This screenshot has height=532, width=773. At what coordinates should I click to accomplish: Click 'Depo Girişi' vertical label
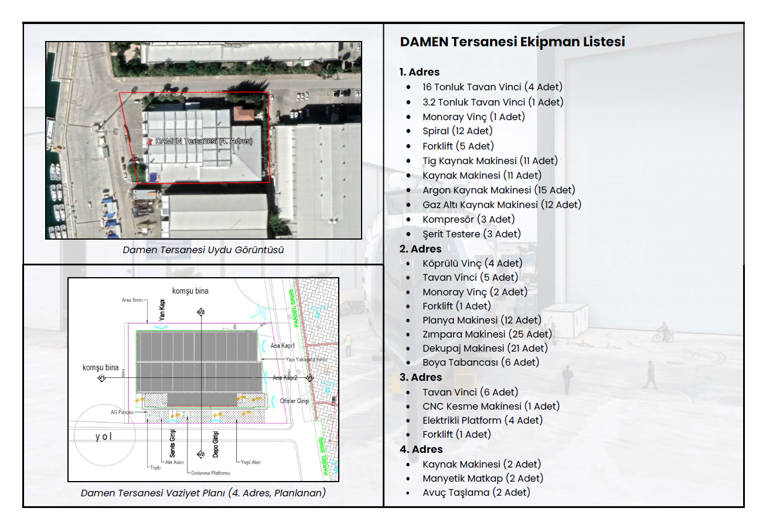pyautogui.click(x=216, y=444)
